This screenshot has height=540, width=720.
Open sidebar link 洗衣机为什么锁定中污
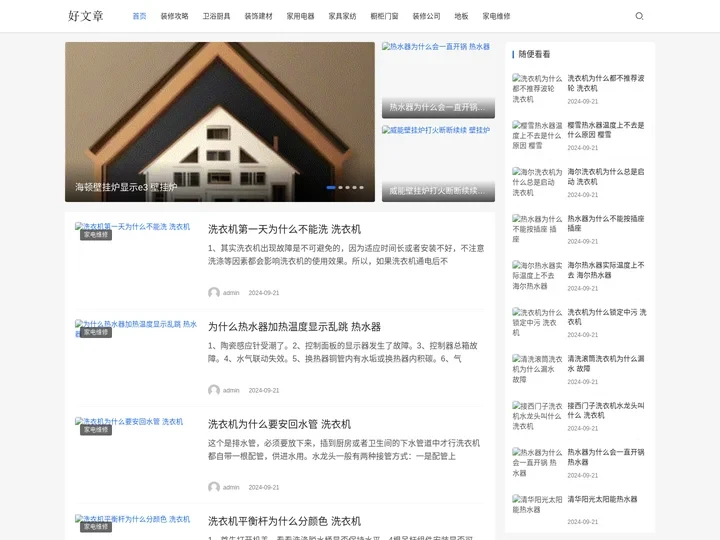[607, 317]
